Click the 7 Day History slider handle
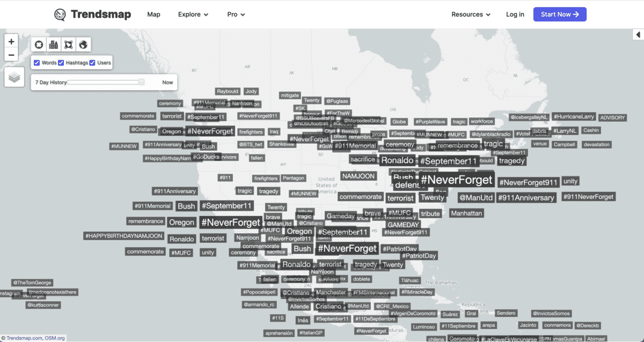Image resolution: width=644 pixels, height=342 pixels. pos(142,82)
